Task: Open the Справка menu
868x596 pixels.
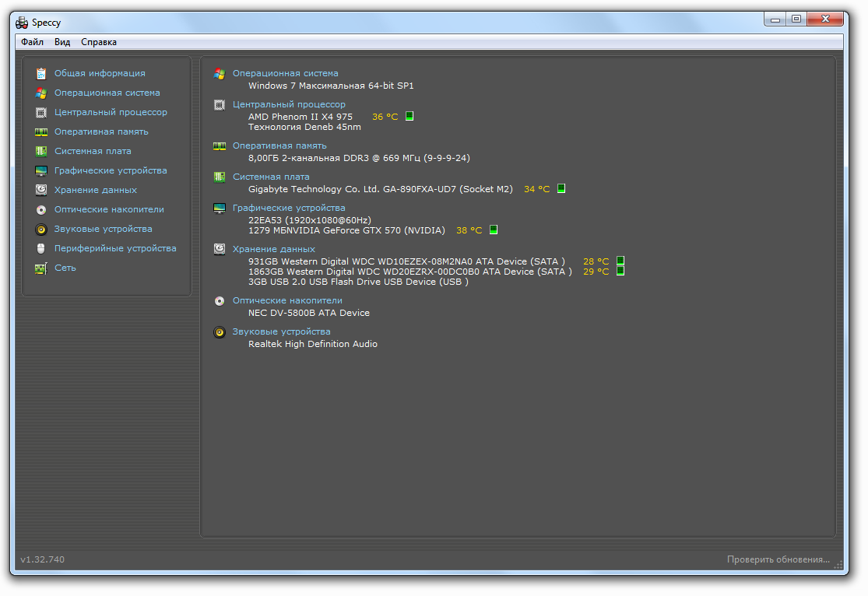Action: (x=99, y=42)
